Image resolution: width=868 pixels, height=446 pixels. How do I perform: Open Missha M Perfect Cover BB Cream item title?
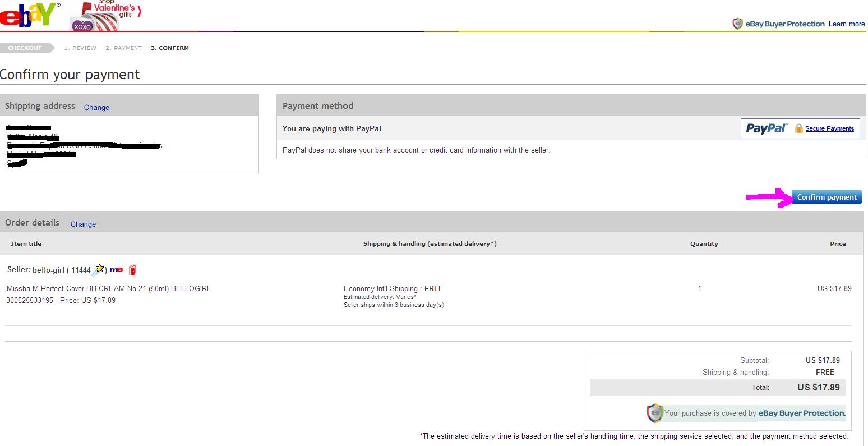[x=109, y=289]
